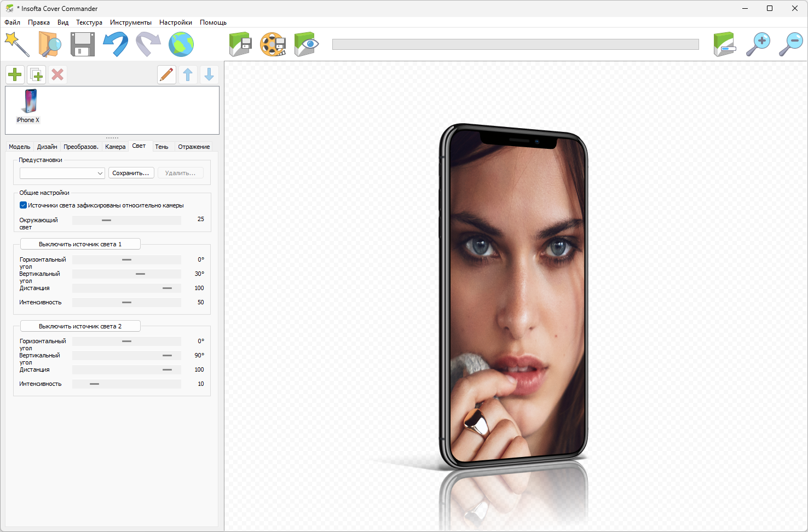
Task: Open the Вид menu
Action: coord(63,22)
